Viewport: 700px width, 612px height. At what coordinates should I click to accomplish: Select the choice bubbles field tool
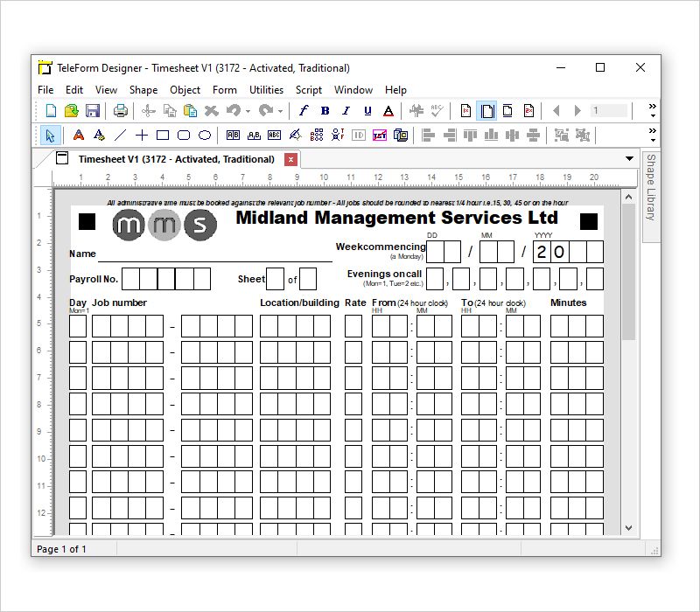[x=317, y=135]
